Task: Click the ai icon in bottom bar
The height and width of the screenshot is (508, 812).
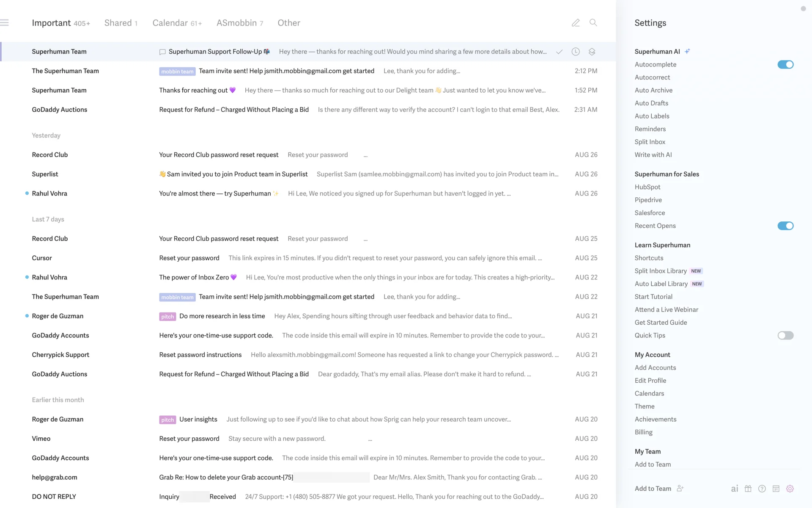Action: tap(735, 489)
